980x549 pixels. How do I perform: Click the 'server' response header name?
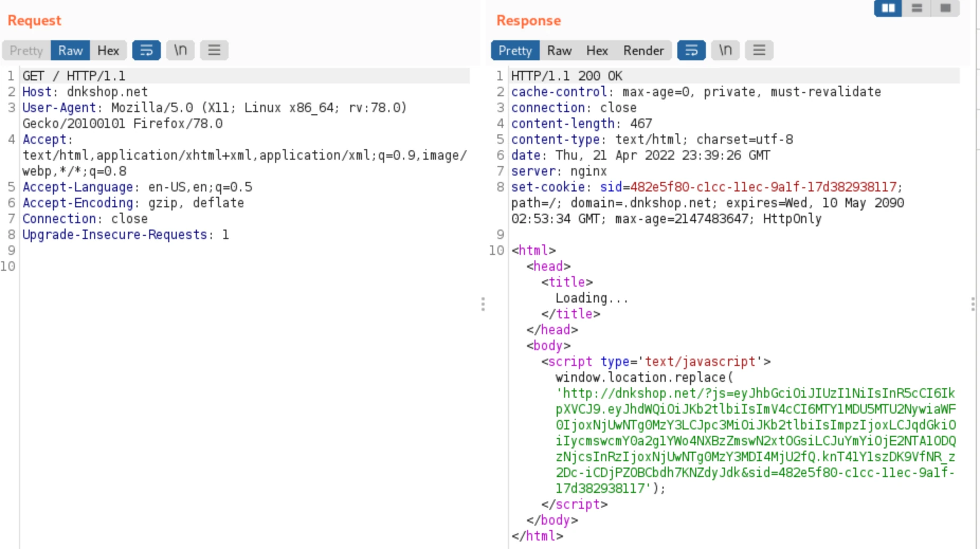click(533, 171)
